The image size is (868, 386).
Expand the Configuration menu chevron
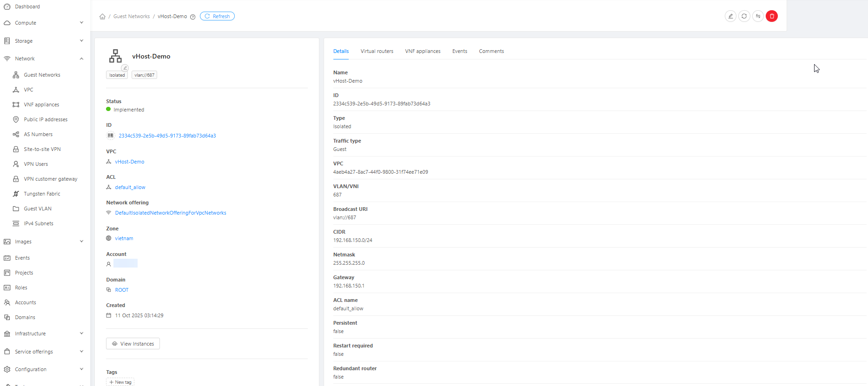(81, 369)
